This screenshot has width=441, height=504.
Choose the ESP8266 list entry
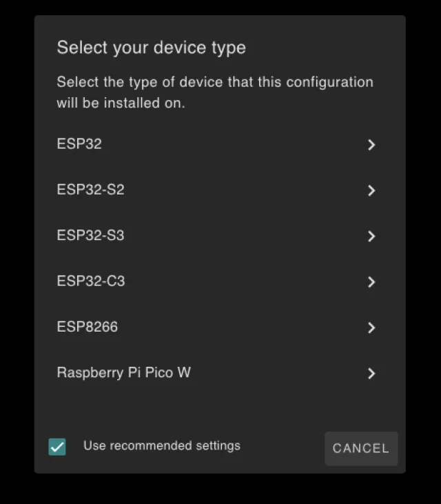(87, 327)
